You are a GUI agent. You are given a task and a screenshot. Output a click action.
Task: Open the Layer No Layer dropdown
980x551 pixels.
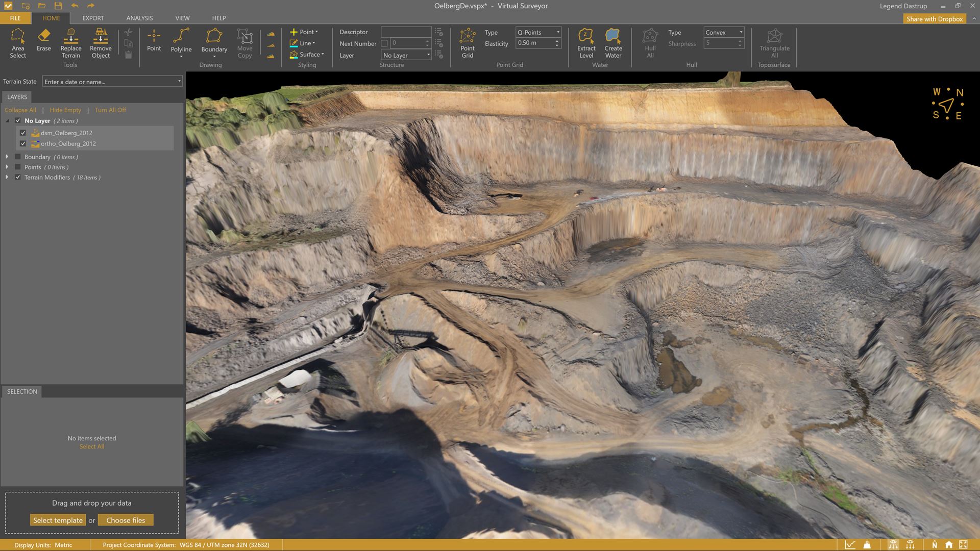pyautogui.click(x=406, y=55)
